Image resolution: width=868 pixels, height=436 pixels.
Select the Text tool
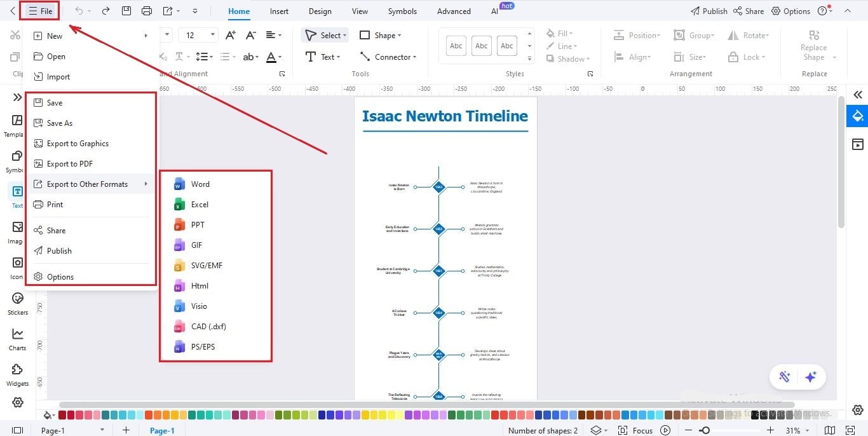pos(322,57)
